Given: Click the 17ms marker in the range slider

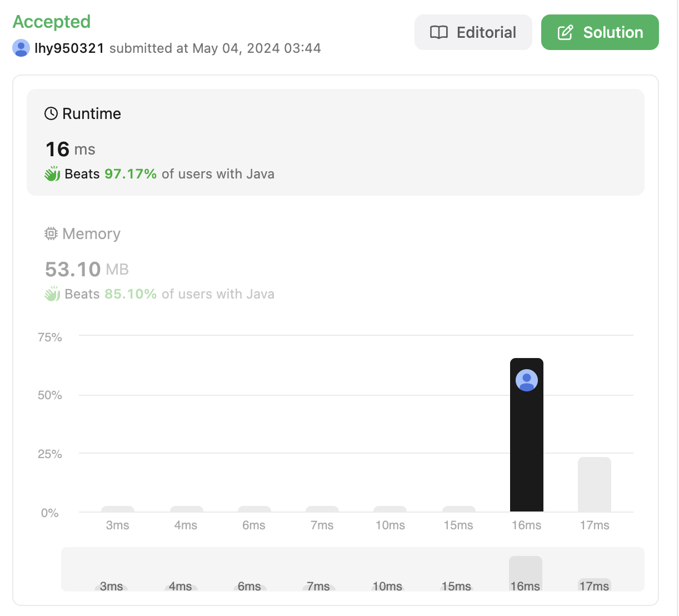Looking at the screenshot, I should coord(595,585).
